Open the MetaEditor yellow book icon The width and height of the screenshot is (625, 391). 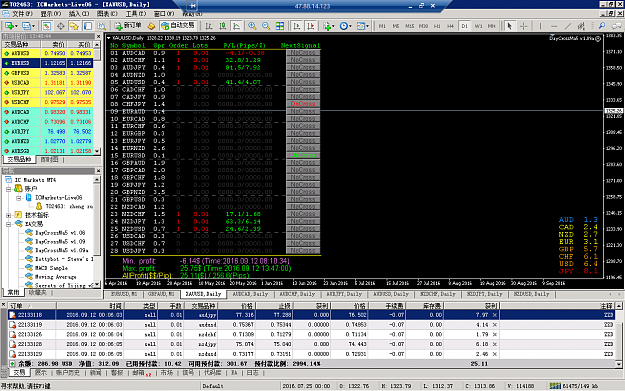pos(151,26)
